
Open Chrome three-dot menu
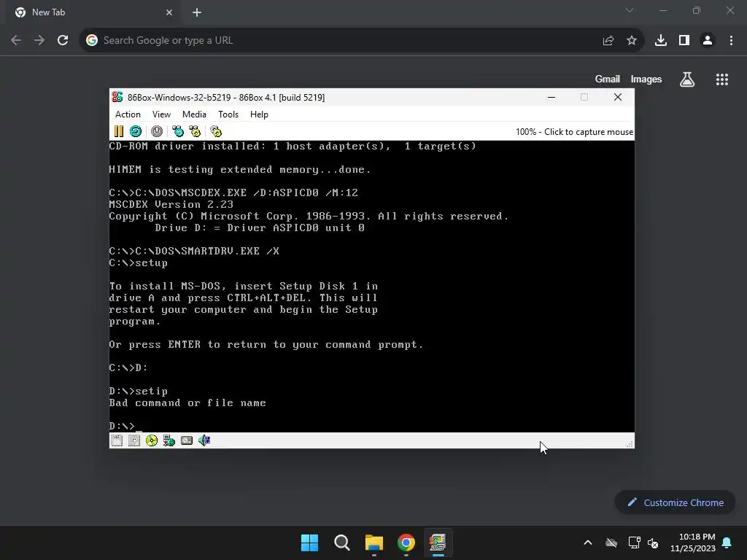pos(731,41)
